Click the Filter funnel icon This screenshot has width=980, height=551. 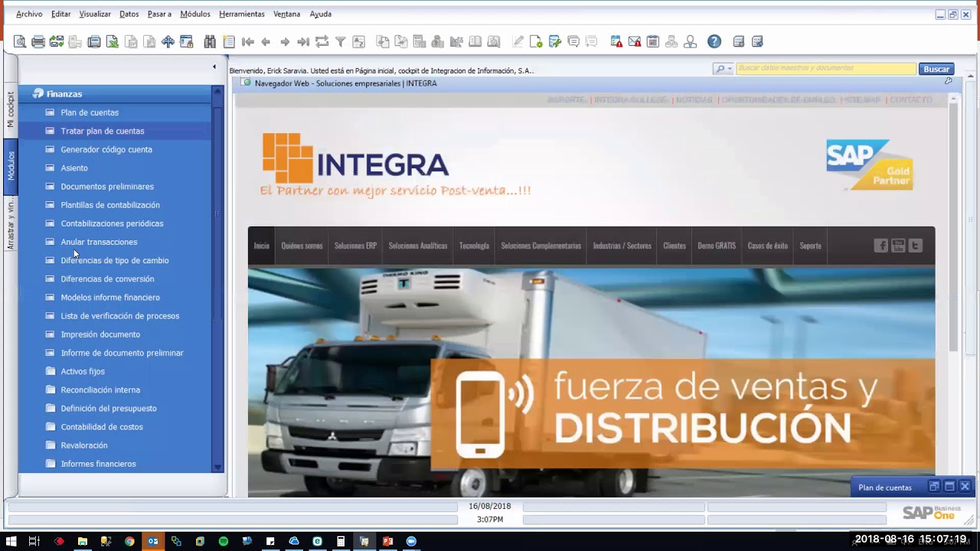[341, 41]
